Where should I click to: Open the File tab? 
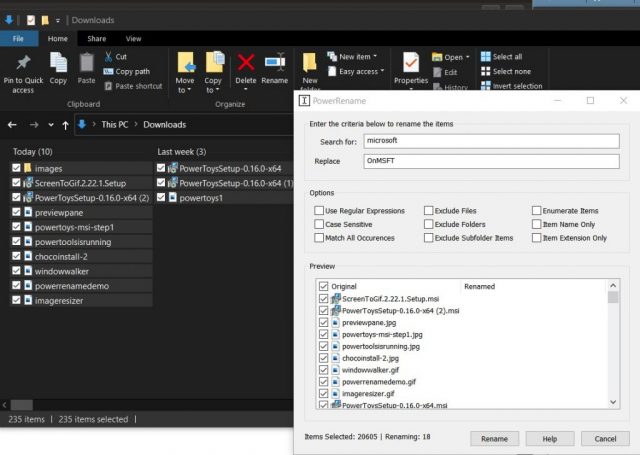point(19,39)
